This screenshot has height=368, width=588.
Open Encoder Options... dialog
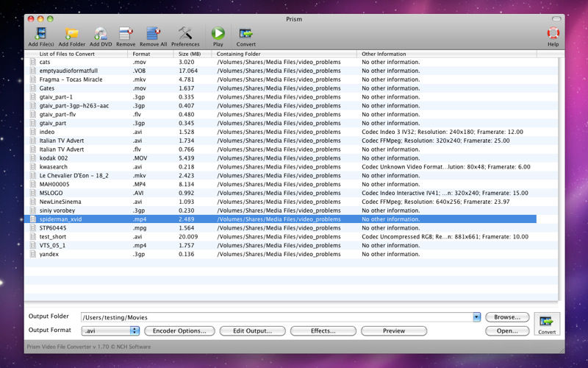pyautogui.click(x=179, y=330)
